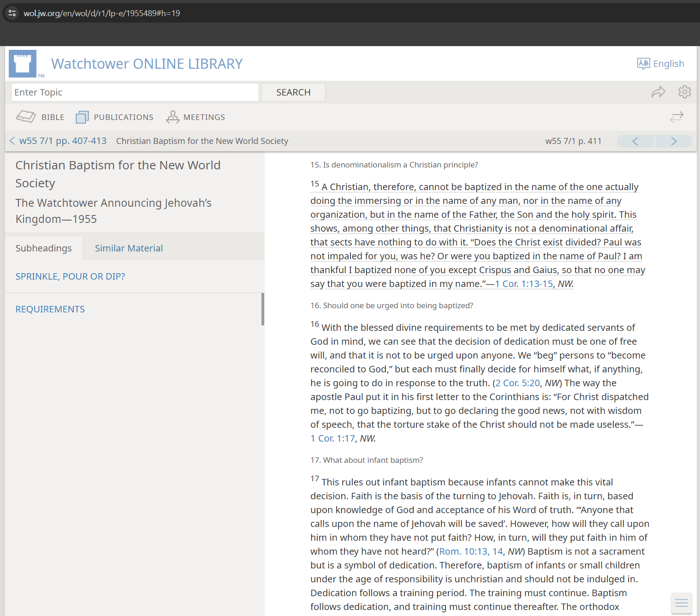
Task: Click the share arrow icon
Action: (x=658, y=92)
